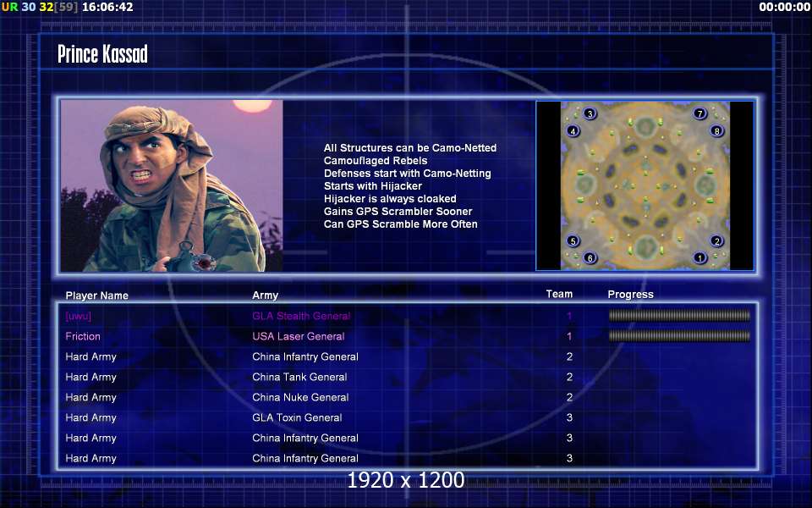812x508 pixels.
Task: Click the center of the map preview
Action: (x=645, y=185)
